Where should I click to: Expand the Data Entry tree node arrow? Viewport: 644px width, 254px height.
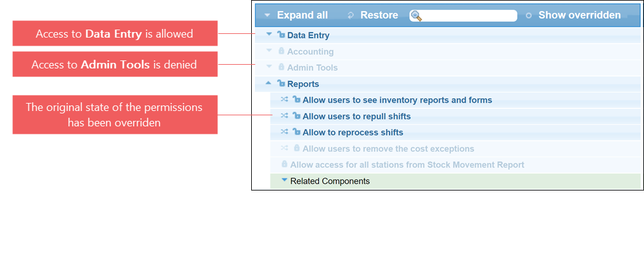(x=269, y=35)
